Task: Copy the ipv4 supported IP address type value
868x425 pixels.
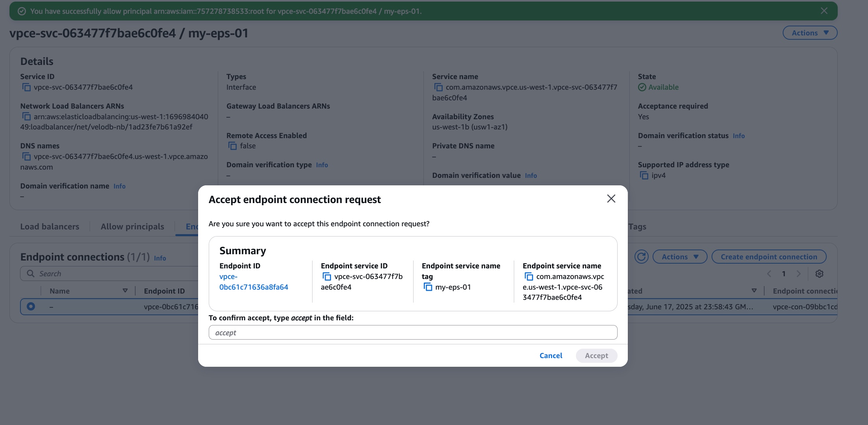Action: (644, 176)
